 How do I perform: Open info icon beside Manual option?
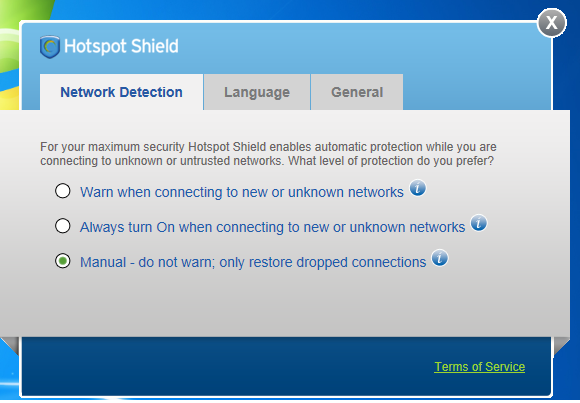(x=439, y=258)
